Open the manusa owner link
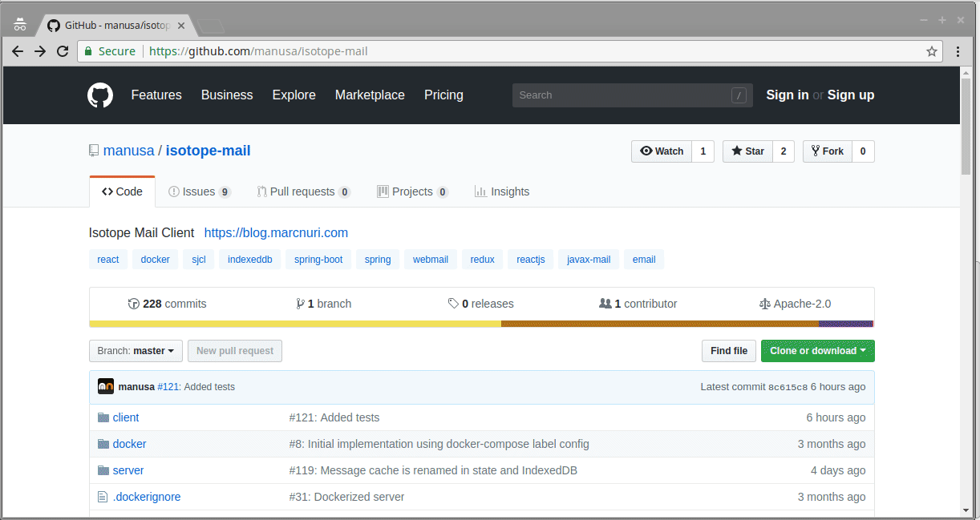 point(128,151)
